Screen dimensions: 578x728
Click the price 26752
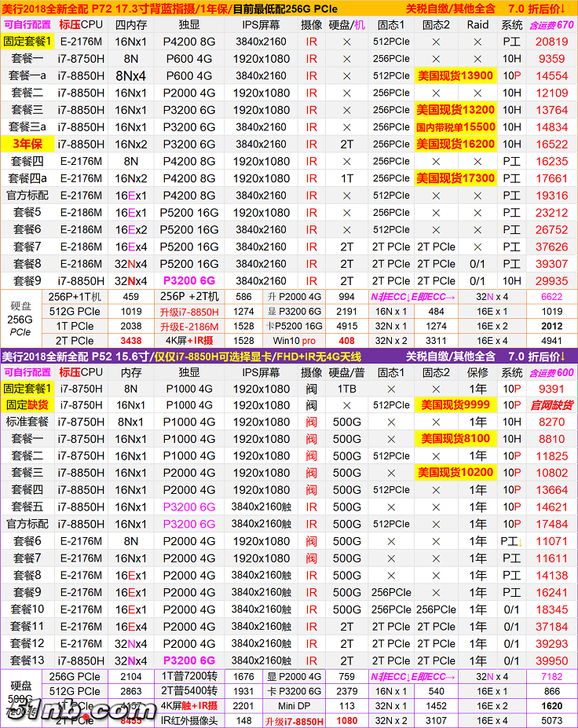(x=551, y=230)
